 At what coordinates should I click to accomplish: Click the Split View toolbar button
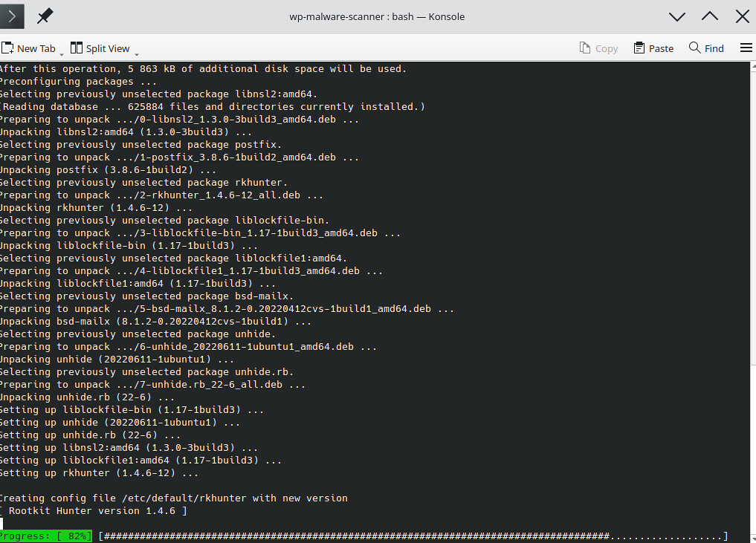click(100, 48)
